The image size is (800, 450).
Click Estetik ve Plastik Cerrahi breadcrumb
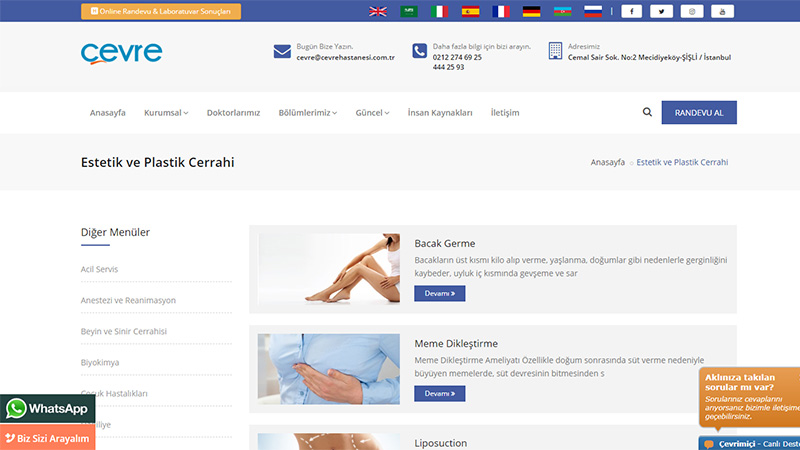[682, 162]
